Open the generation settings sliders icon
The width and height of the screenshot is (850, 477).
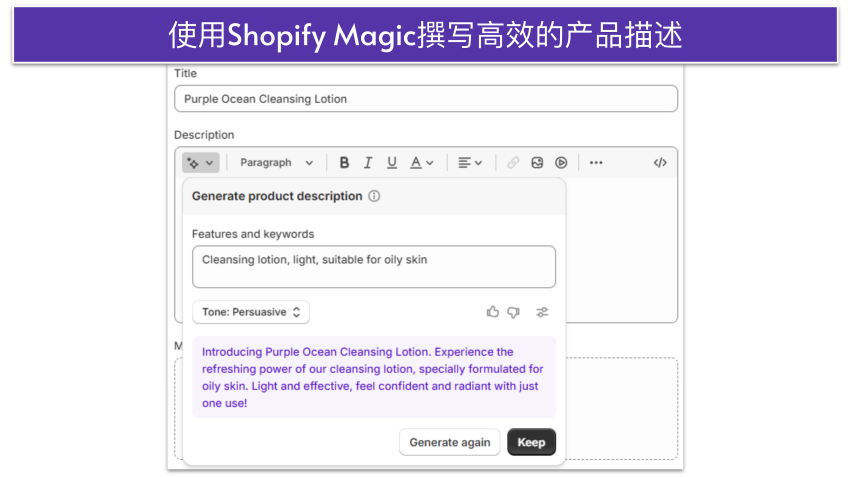(542, 312)
